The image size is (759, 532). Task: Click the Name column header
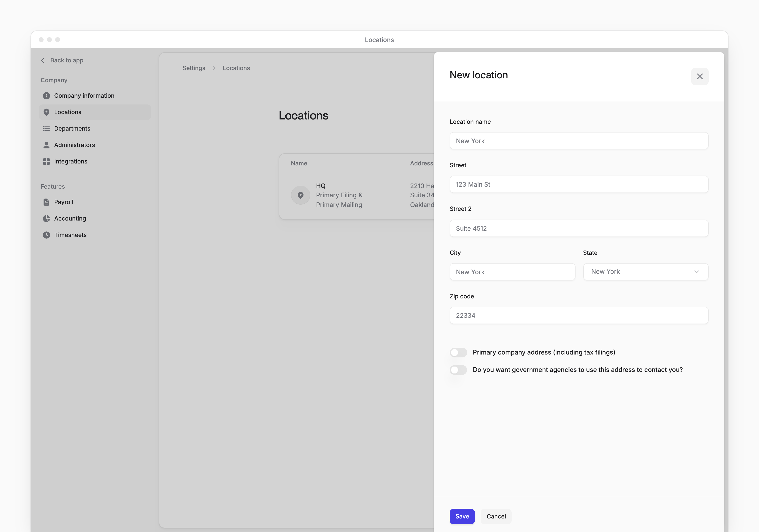click(x=299, y=163)
